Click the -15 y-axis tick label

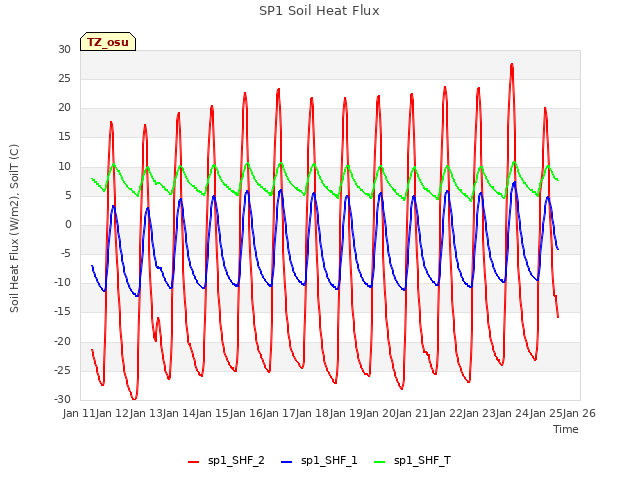click(x=62, y=312)
